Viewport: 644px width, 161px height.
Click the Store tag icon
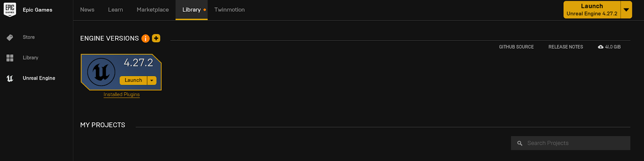coord(10,37)
